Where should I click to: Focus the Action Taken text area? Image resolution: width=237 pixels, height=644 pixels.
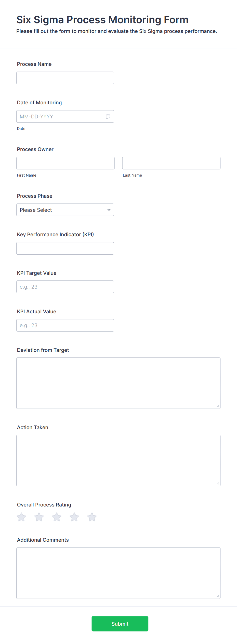click(118, 460)
